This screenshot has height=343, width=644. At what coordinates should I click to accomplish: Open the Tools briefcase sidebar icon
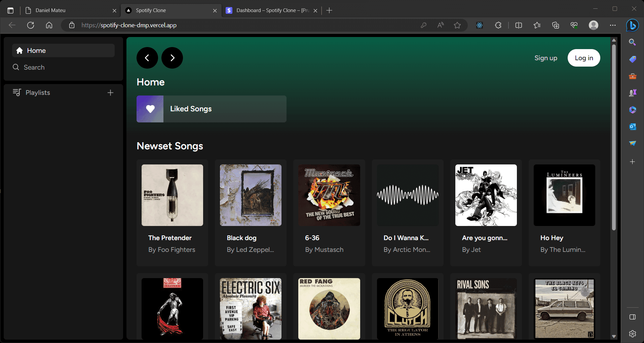(x=633, y=76)
